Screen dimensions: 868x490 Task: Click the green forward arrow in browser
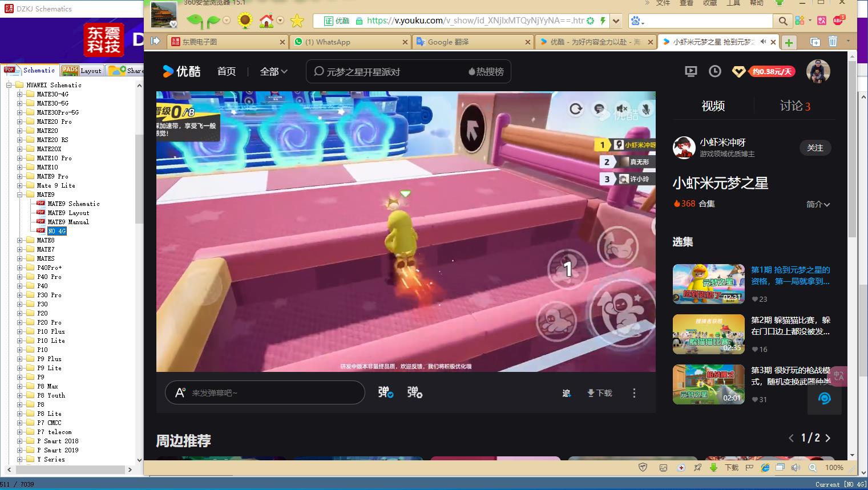[213, 21]
